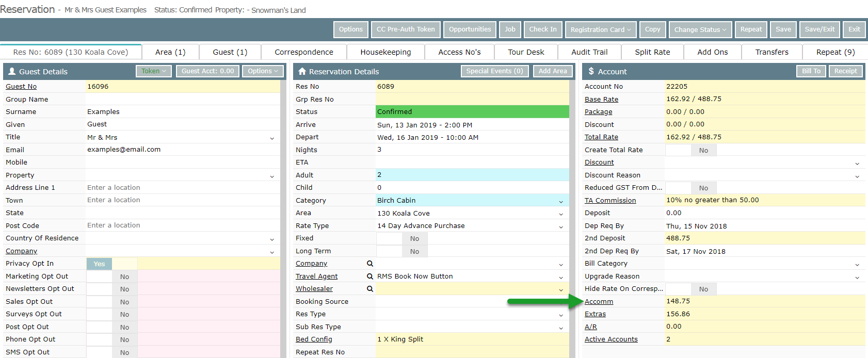This screenshot has height=358, width=868.
Task: Open the Base Rate link
Action: click(601, 100)
